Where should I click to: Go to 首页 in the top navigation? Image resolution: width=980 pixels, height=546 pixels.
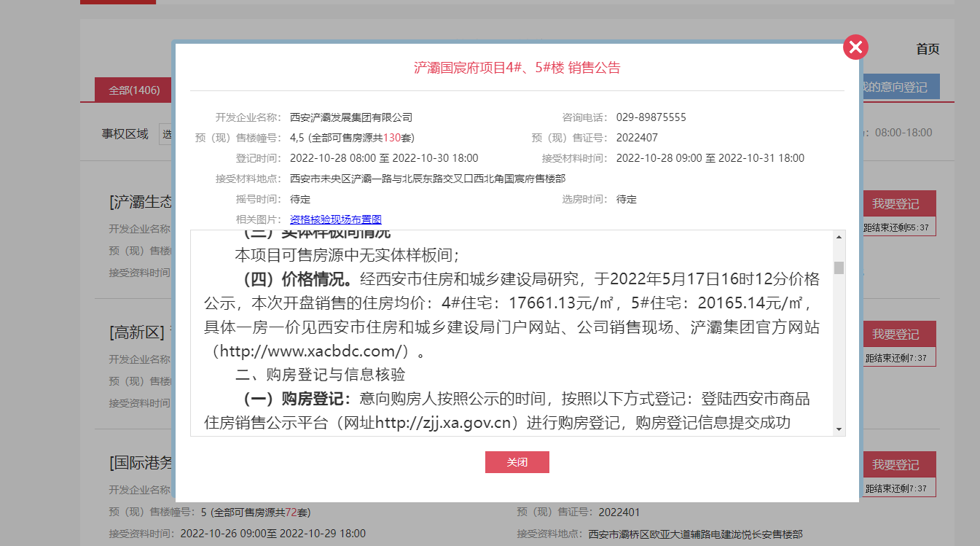pos(928,49)
